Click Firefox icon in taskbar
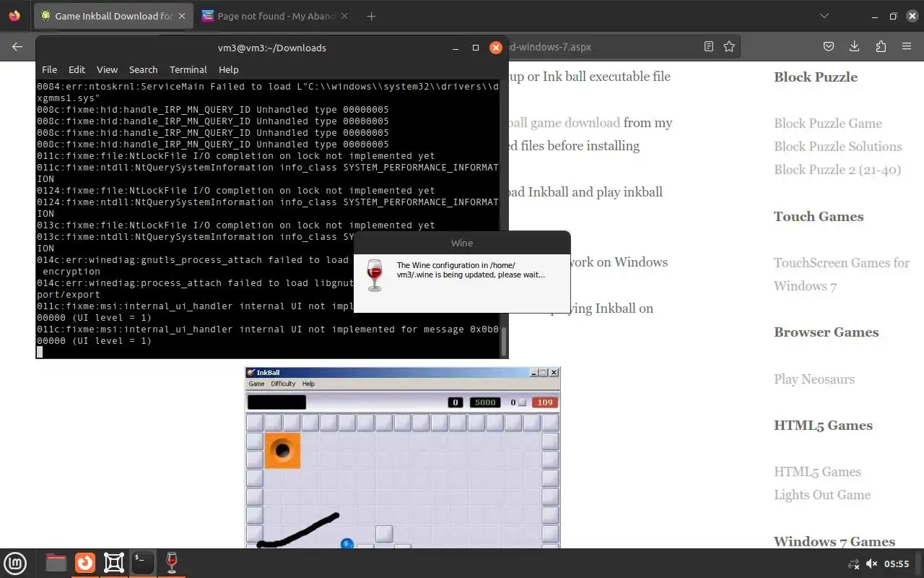This screenshot has height=578, width=924. (x=85, y=562)
